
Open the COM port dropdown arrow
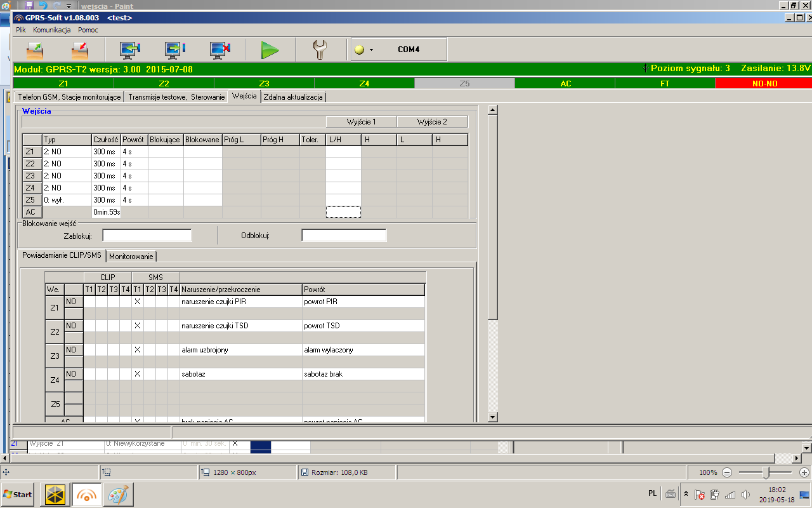pyautogui.click(x=371, y=50)
